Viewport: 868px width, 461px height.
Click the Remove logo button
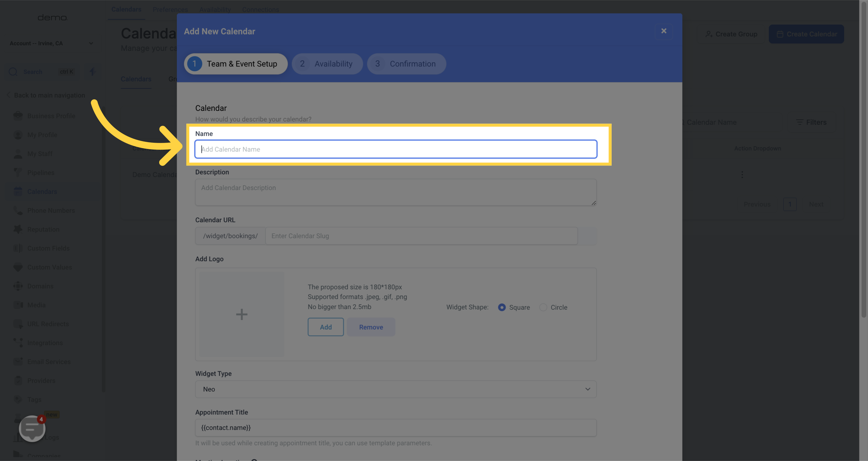[x=371, y=327]
